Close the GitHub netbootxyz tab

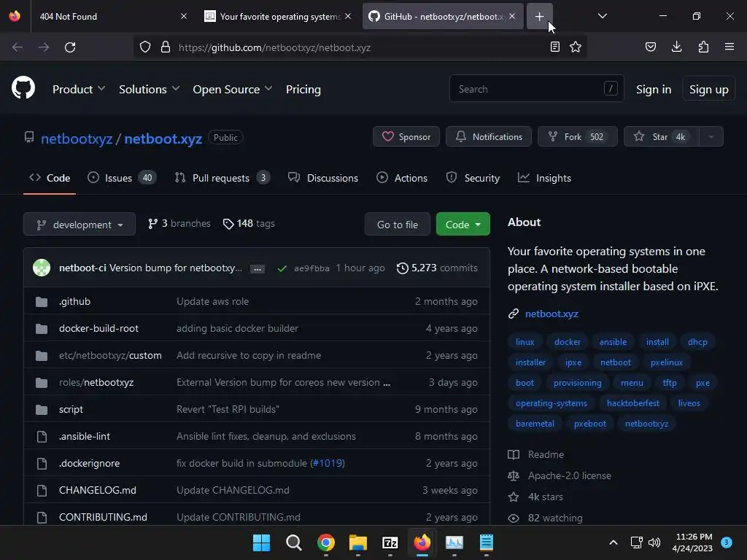click(x=511, y=16)
